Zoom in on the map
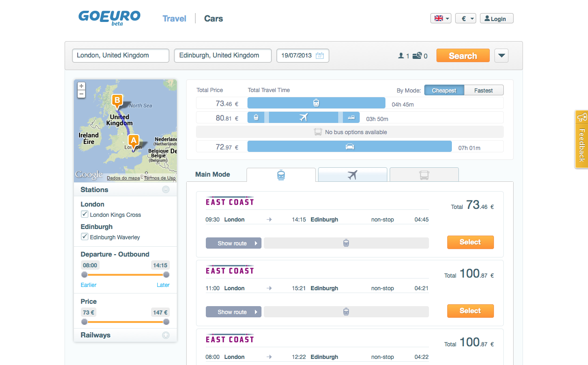 81,86
